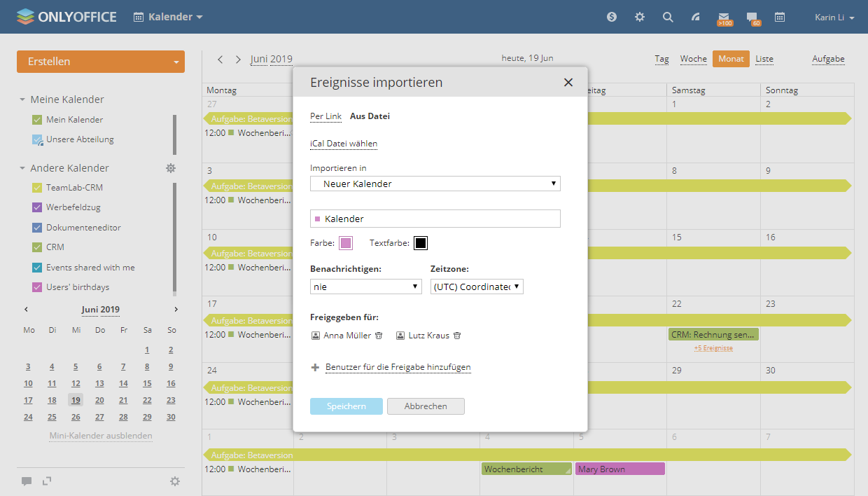The image size is (868, 496).
Task: Click the feed icon in top bar
Action: (695, 17)
